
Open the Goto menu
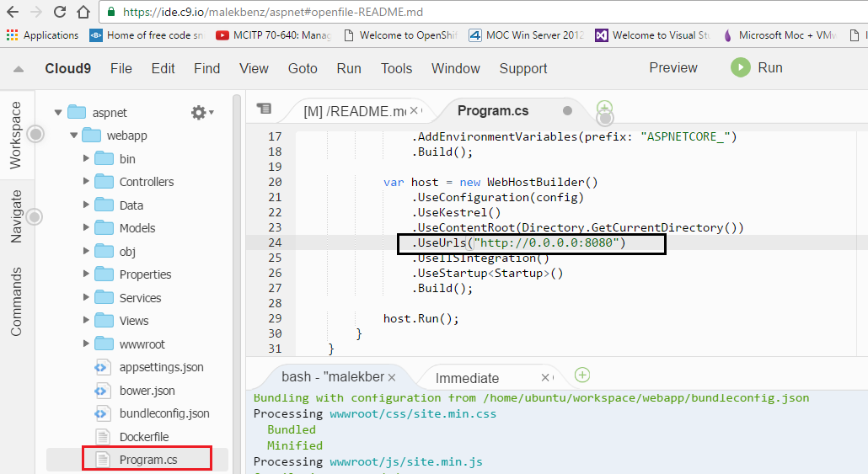303,68
